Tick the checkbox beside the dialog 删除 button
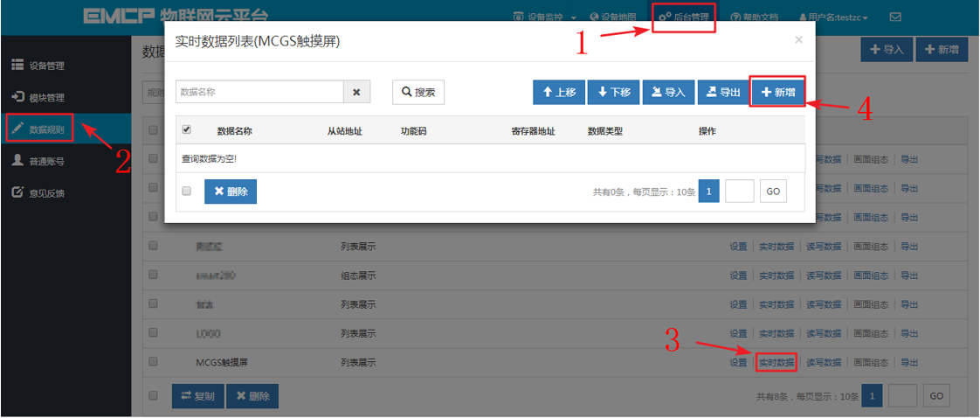980x418 pixels. point(186,191)
